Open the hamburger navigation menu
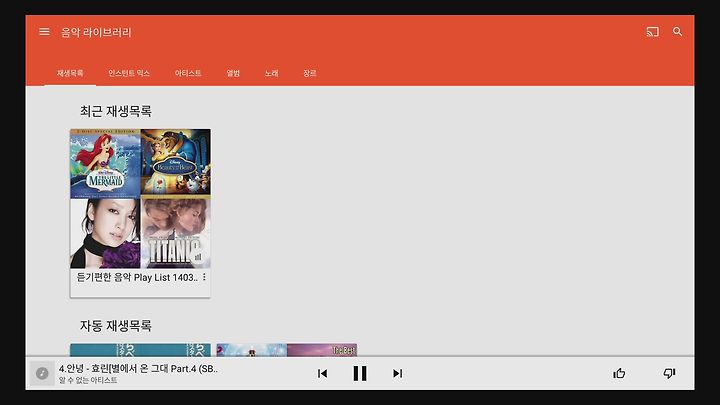This screenshot has height=405, width=720. tap(44, 32)
